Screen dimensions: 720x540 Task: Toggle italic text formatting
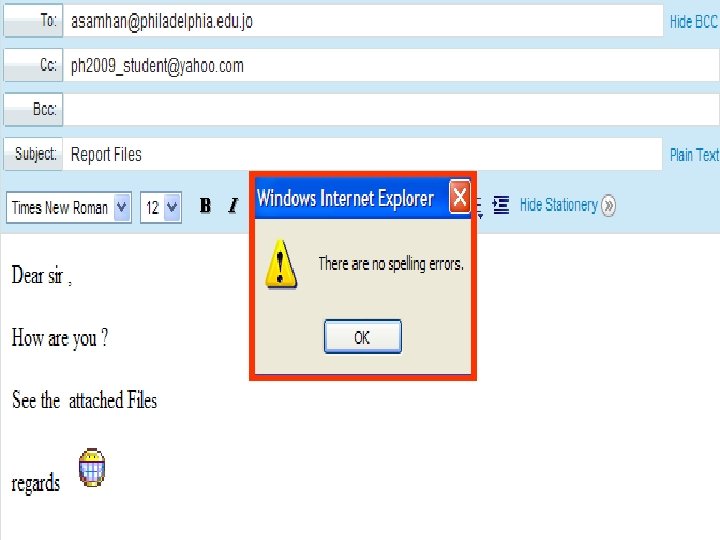[x=233, y=205]
